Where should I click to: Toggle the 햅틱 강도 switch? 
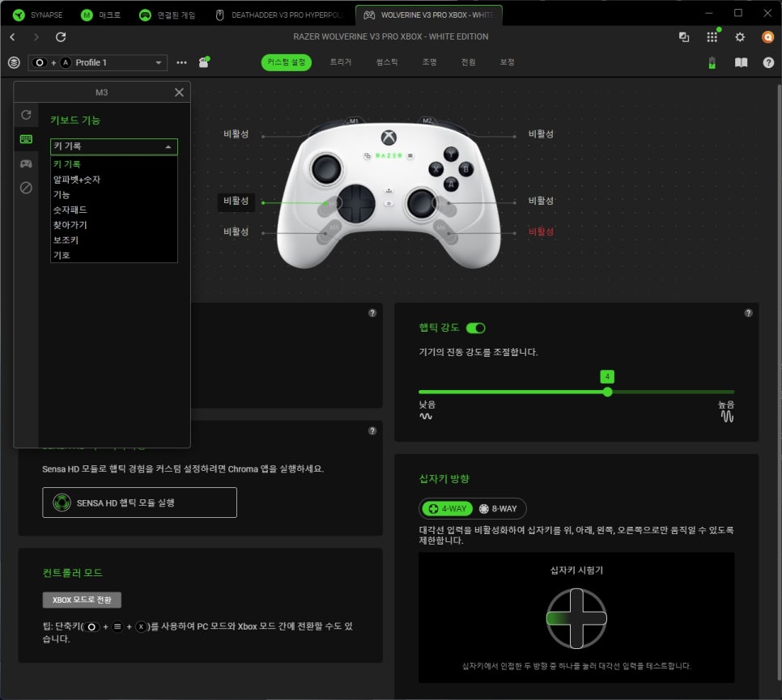(x=475, y=328)
